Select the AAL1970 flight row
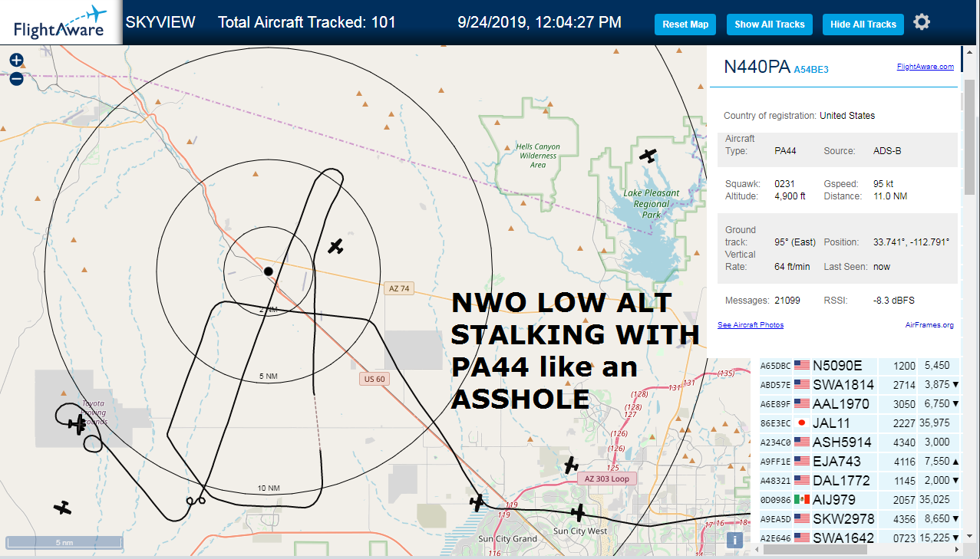The image size is (980, 559). tap(860, 404)
